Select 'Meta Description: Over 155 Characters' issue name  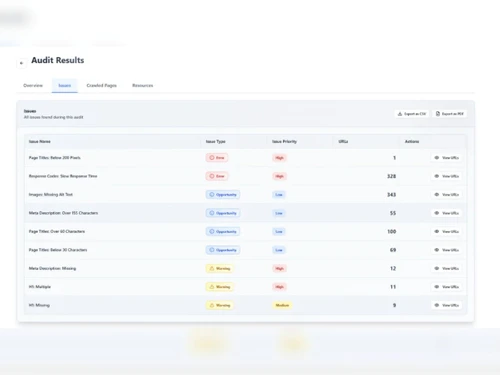(x=63, y=213)
